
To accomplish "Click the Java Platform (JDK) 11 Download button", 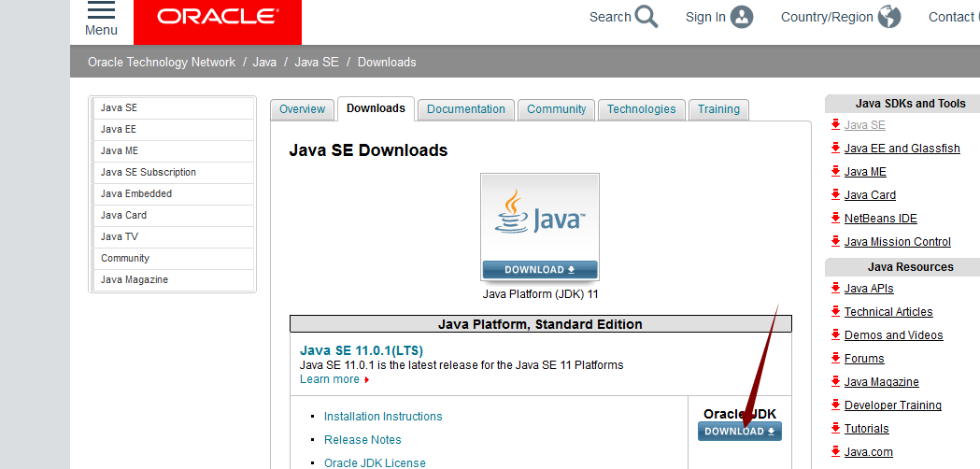I will [540, 270].
